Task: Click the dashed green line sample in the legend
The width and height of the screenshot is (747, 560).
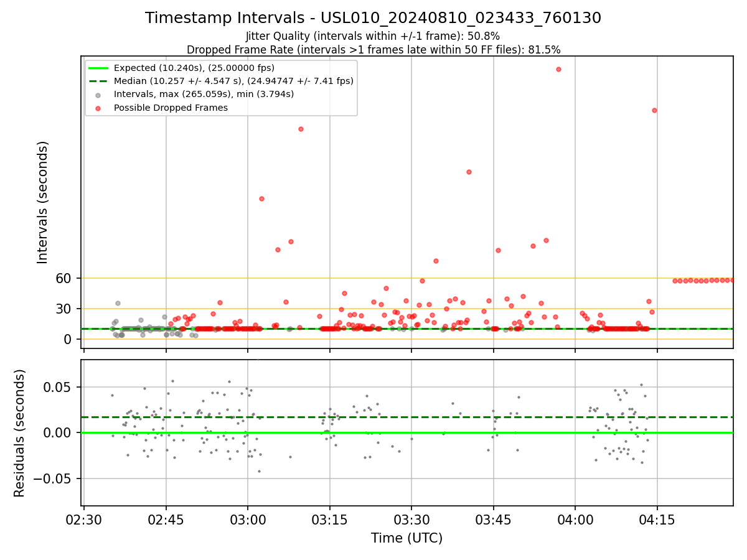Action: click(x=98, y=81)
